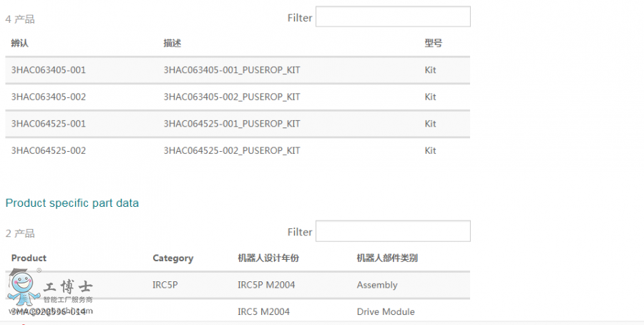The image size is (644, 325).
Task: Click the Filter input under Product specific part data
Action: [393, 231]
